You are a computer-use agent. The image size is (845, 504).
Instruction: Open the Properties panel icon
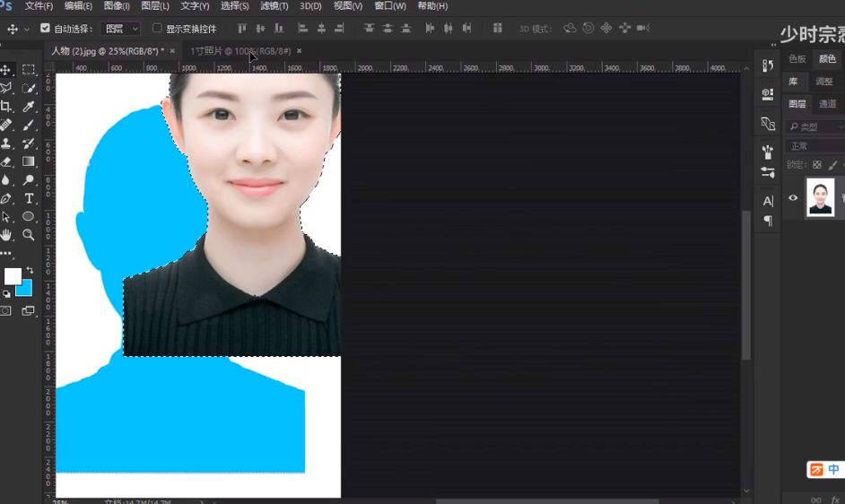[768, 94]
